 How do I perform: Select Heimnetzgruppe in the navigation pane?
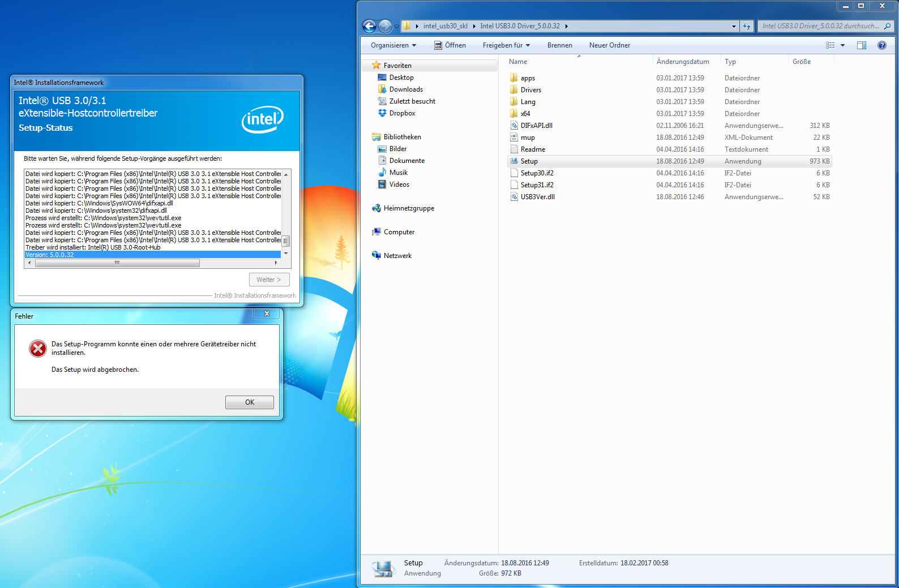pos(403,208)
